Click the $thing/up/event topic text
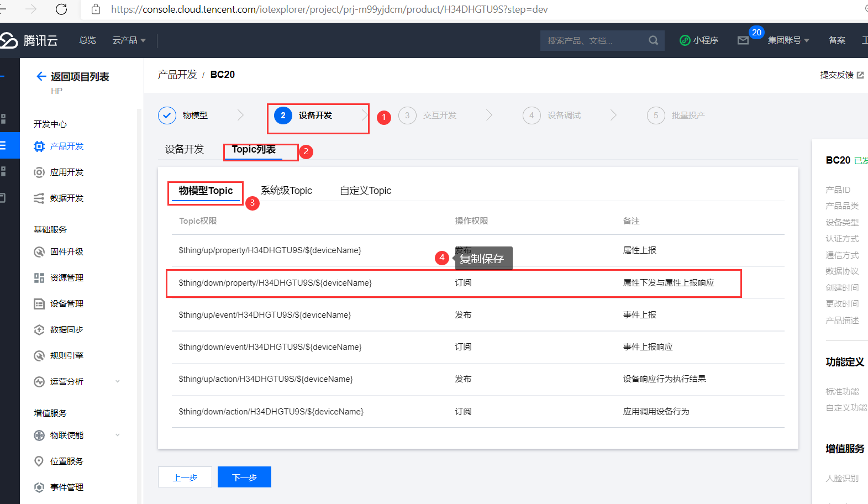868x504 pixels. 265,315
